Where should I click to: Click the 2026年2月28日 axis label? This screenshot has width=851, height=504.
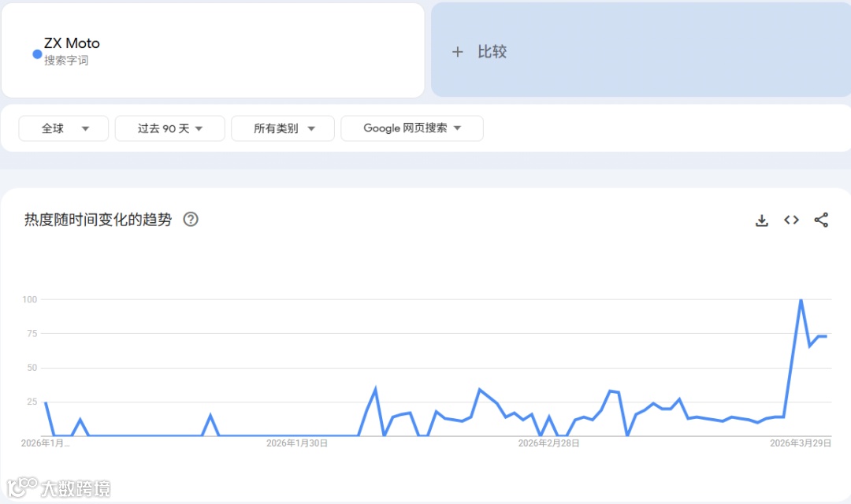pos(548,443)
